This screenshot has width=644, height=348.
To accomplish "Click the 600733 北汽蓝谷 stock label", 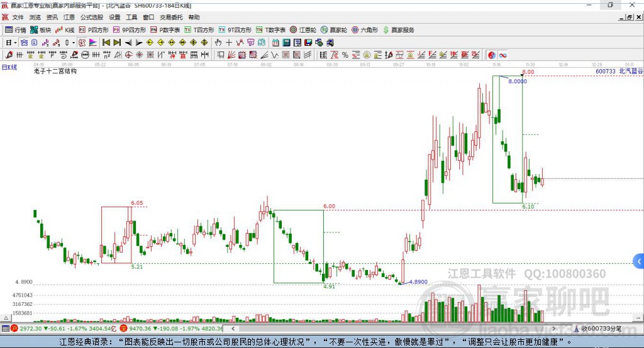I will point(619,71).
